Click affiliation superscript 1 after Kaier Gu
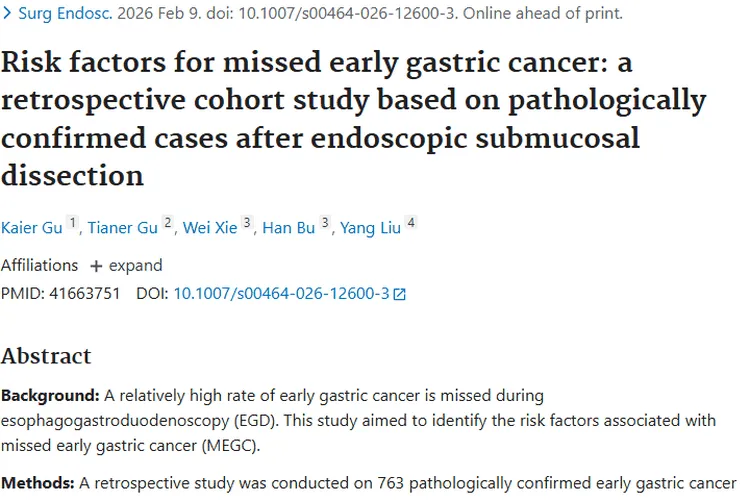 (x=73, y=223)
